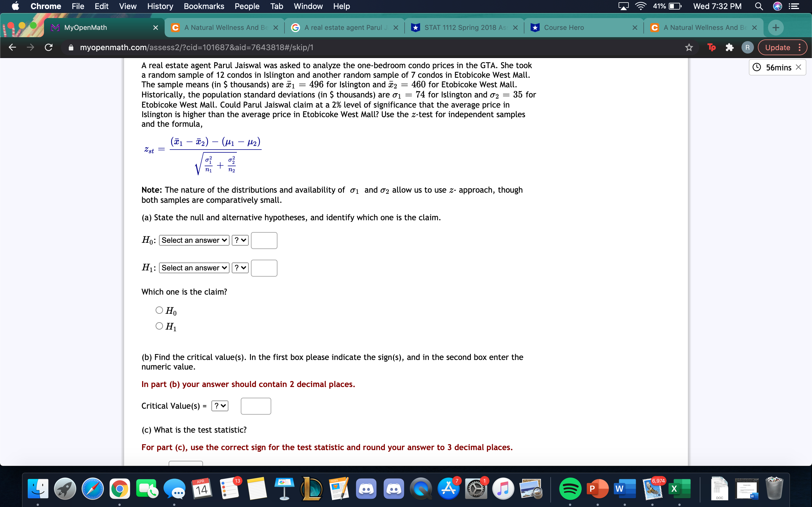Open the Bookmarks menu

coord(204,6)
